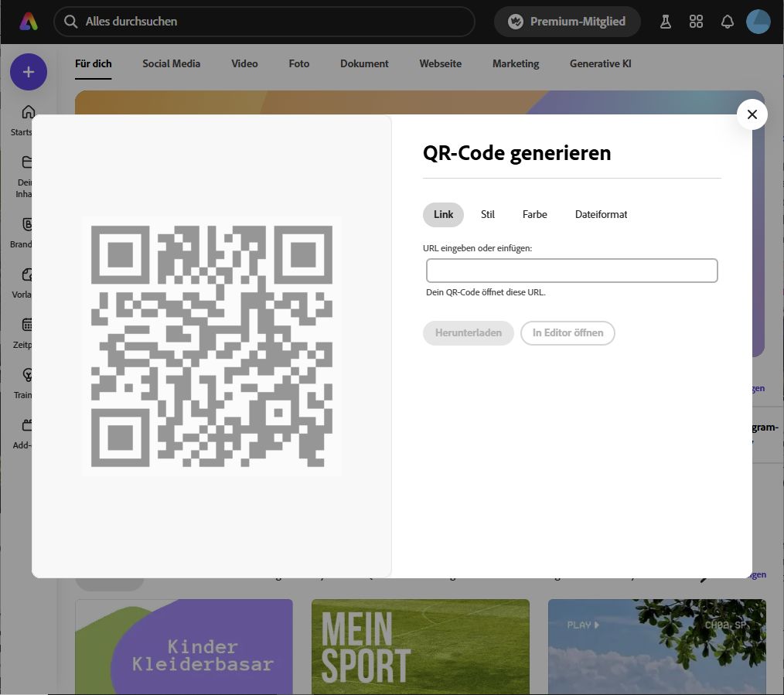Open the Marketing tab
784x695 pixels.
(x=516, y=64)
